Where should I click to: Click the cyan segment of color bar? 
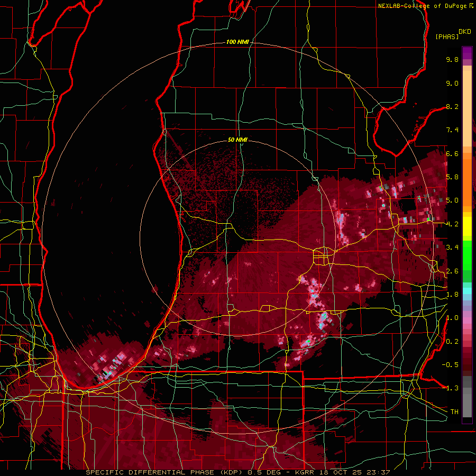tap(467, 291)
